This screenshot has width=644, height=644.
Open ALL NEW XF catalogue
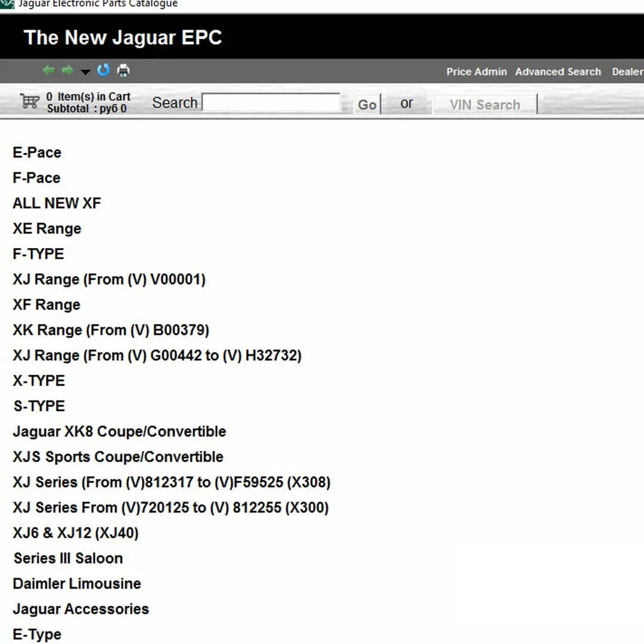click(x=57, y=203)
